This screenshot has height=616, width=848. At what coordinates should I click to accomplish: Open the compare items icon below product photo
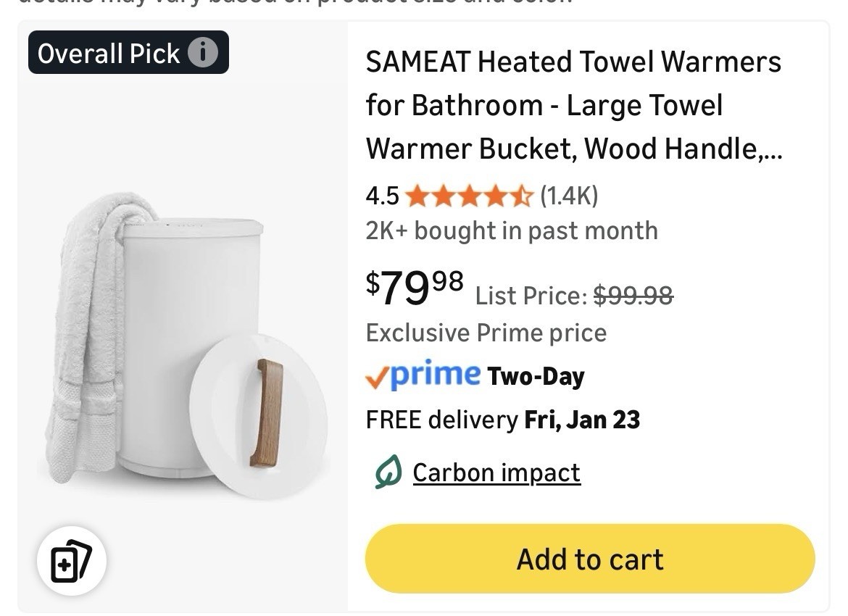coord(72,561)
